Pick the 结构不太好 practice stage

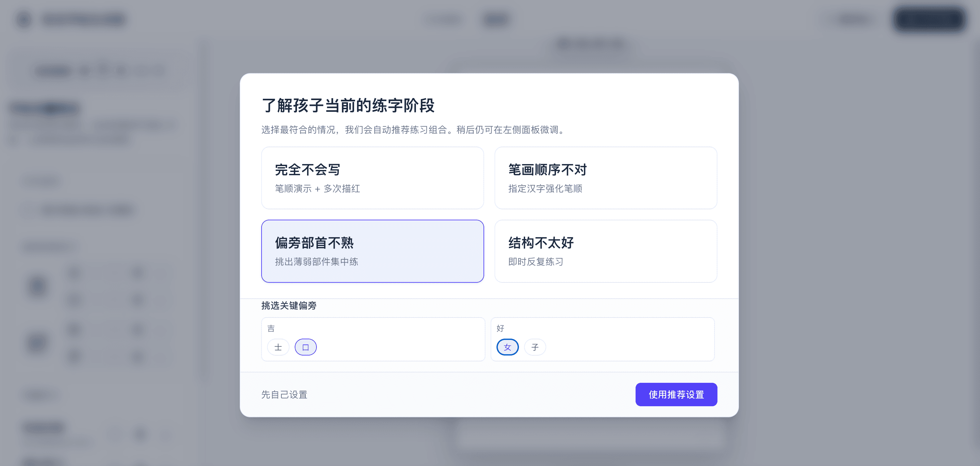(x=606, y=251)
